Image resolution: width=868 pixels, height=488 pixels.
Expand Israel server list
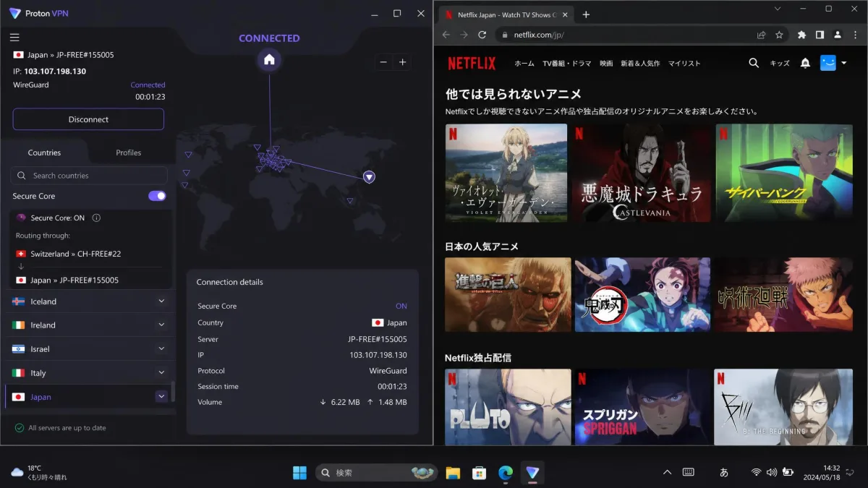(161, 348)
